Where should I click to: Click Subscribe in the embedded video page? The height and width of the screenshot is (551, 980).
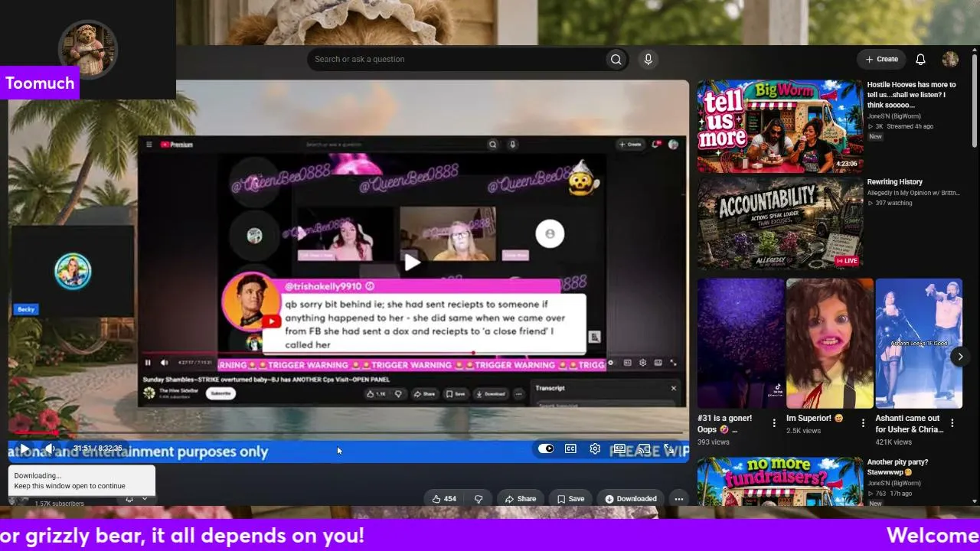pos(220,393)
